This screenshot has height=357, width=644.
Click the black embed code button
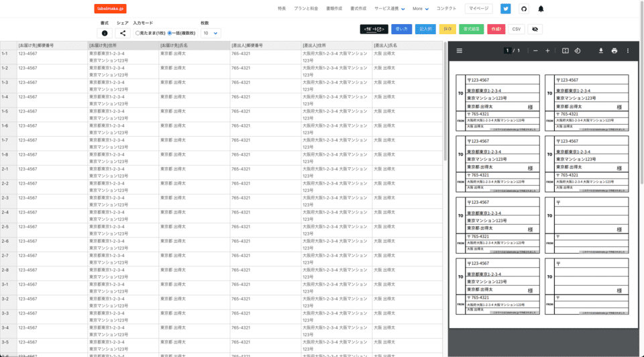click(x=374, y=29)
